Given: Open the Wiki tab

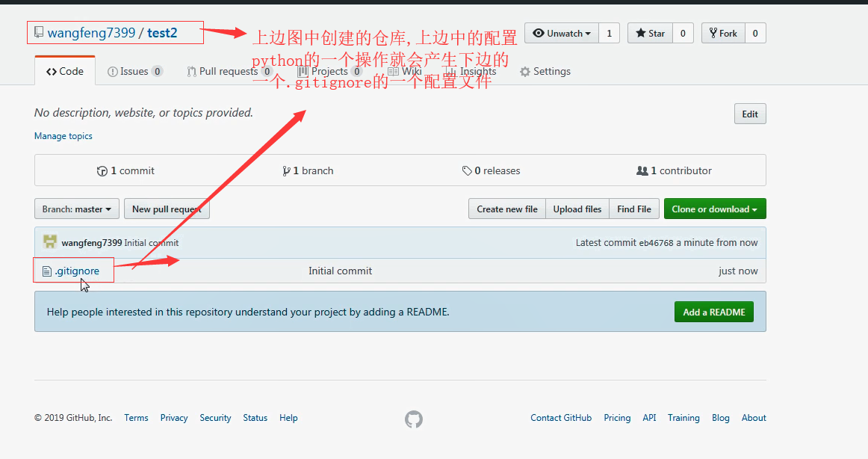Looking at the screenshot, I should [x=405, y=71].
